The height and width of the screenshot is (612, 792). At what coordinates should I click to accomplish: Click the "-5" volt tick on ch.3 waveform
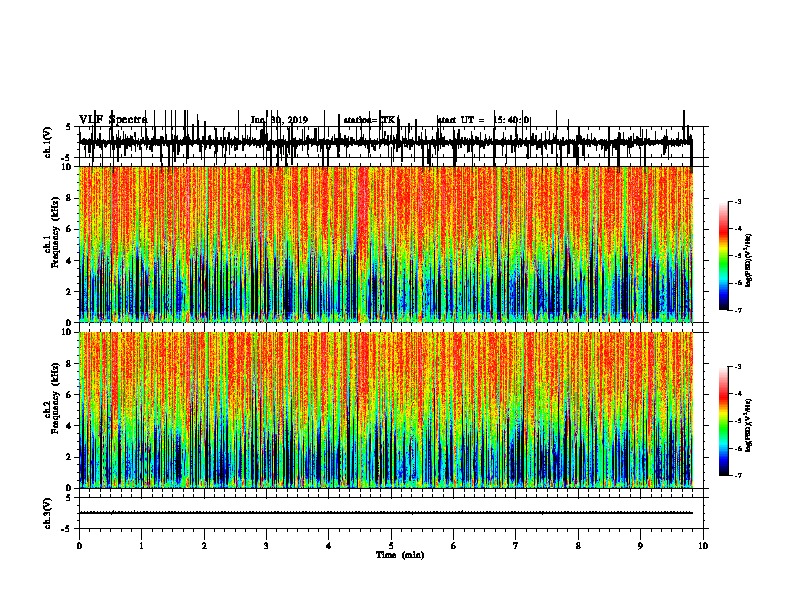pos(67,529)
